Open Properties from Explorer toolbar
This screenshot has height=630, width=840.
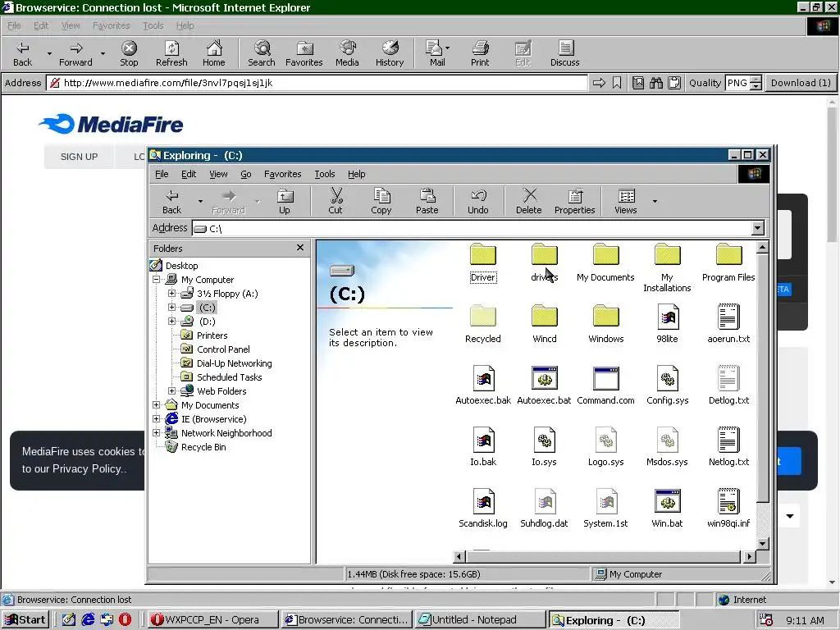(x=575, y=201)
